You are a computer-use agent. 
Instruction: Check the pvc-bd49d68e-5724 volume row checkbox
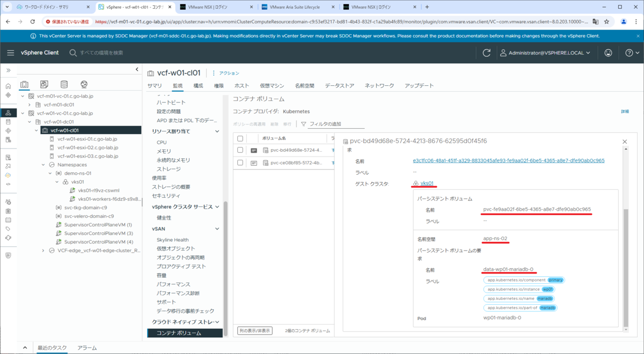pos(240,150)
